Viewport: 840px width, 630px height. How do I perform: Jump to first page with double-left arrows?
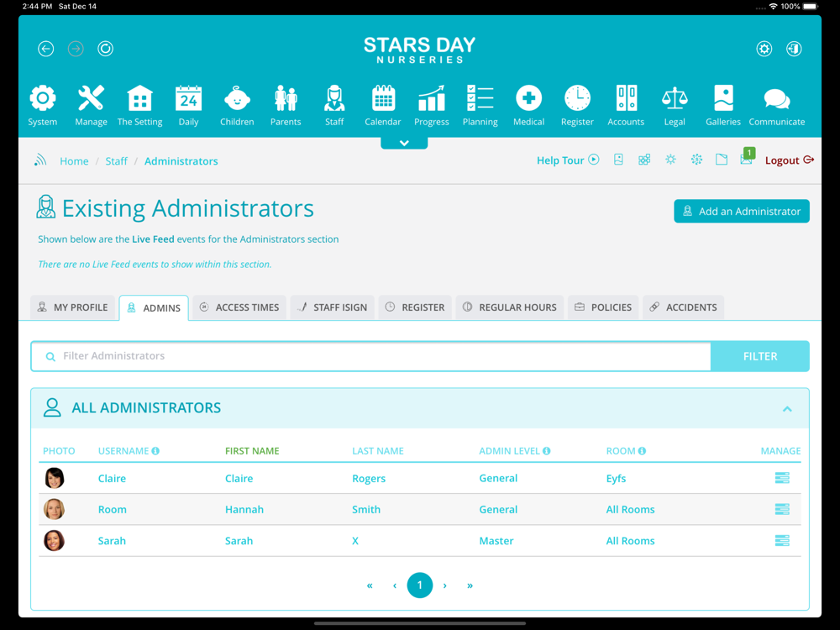pyautogui.click(x=370, y=585)
